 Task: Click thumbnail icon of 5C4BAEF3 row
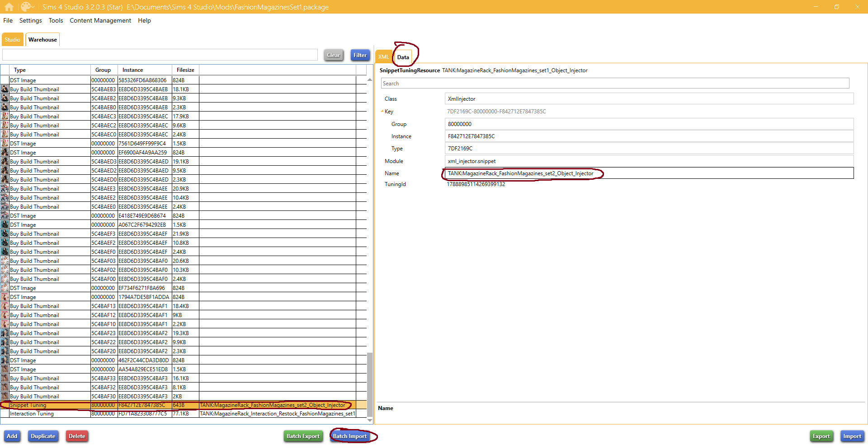(x=5, y=234)
